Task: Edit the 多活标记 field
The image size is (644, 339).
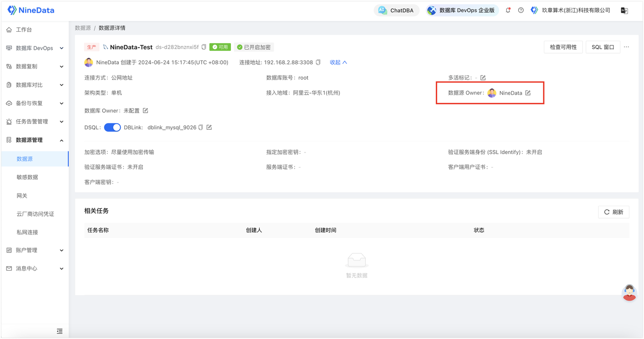Action: (x=483, y=77)
